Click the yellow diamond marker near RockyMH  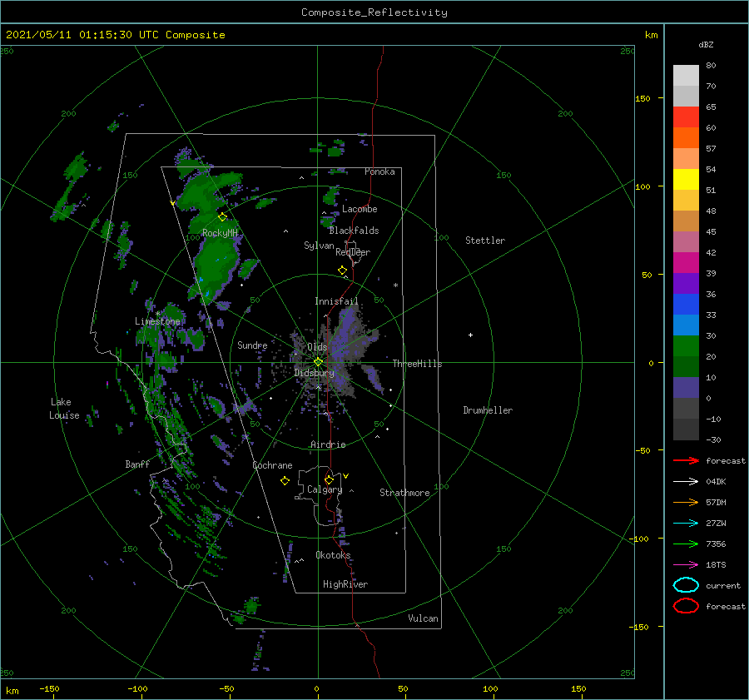222,217
